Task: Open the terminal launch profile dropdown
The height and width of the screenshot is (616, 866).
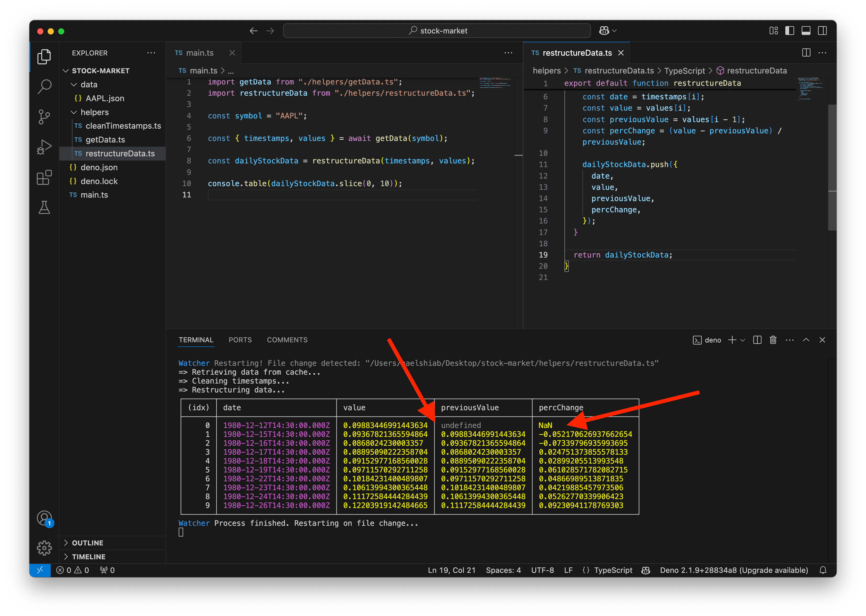Action: coord(743,340)
